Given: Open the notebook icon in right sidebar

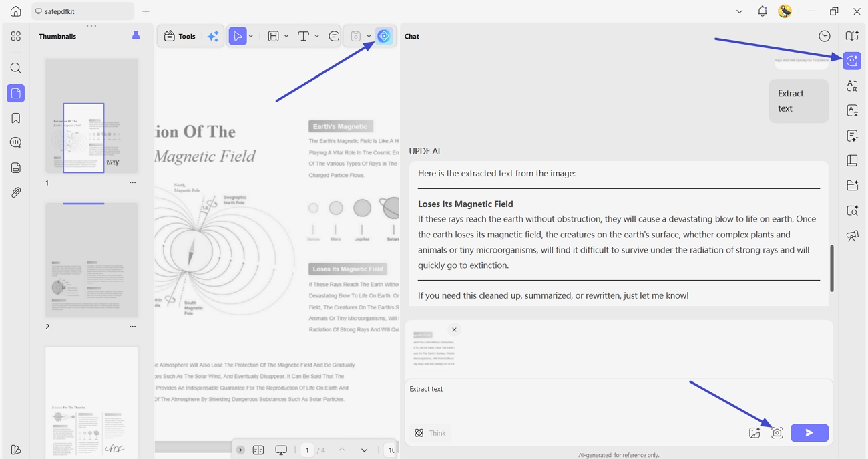Looking at the screenshot, I should pos(852,160).
